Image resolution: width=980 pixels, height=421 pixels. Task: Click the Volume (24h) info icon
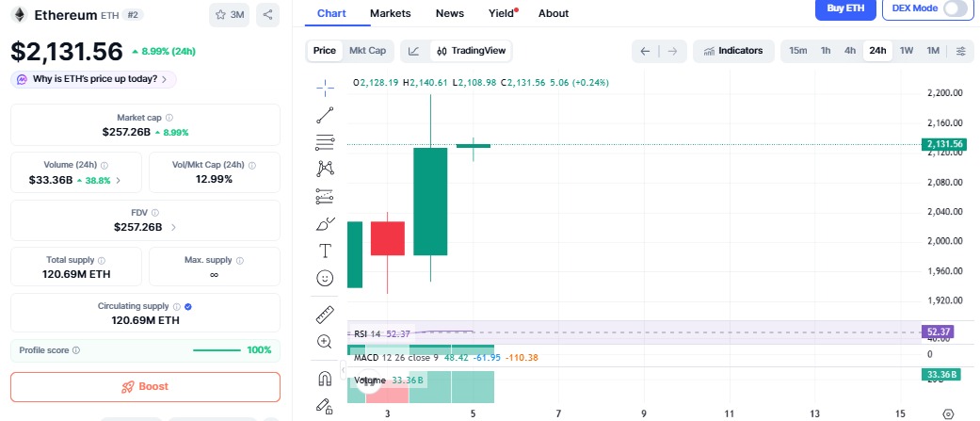[104, 166]
